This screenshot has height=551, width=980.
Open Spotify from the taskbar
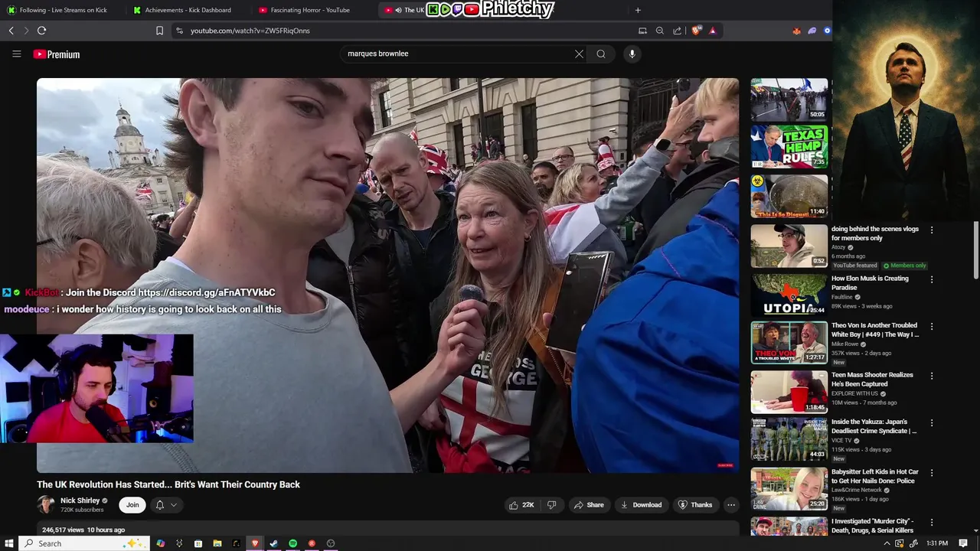coord(292,543)
